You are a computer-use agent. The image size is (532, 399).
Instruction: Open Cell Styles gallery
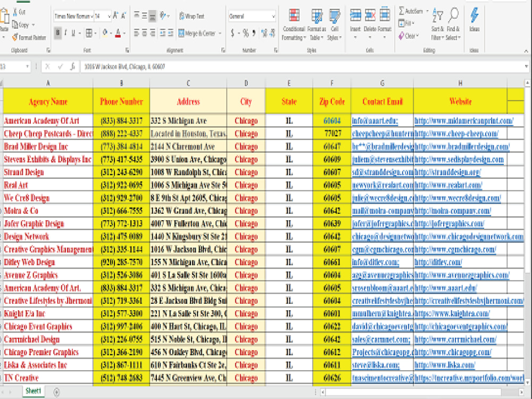pos(335,24)
